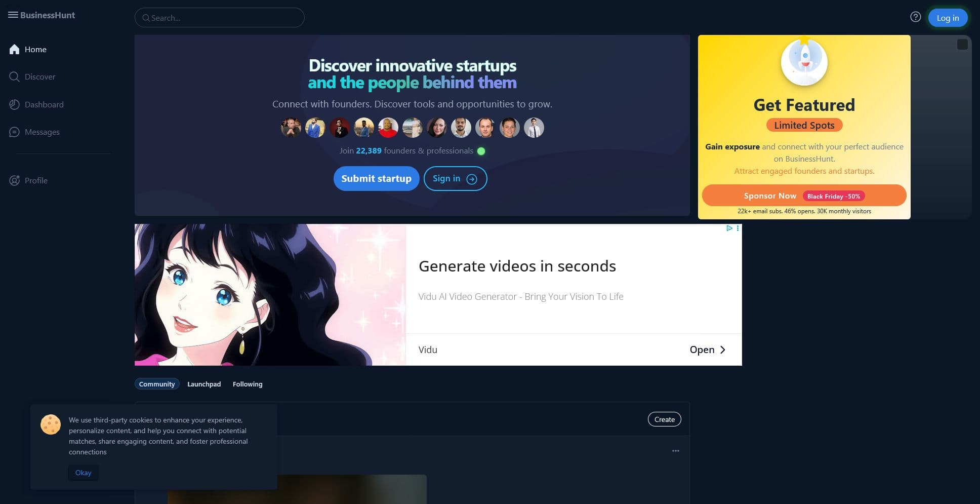The width and height of the screenshot is (980, 504).
Task: Click Sponsor Now with Black Friday discount
Action: (x=804, y=196)
